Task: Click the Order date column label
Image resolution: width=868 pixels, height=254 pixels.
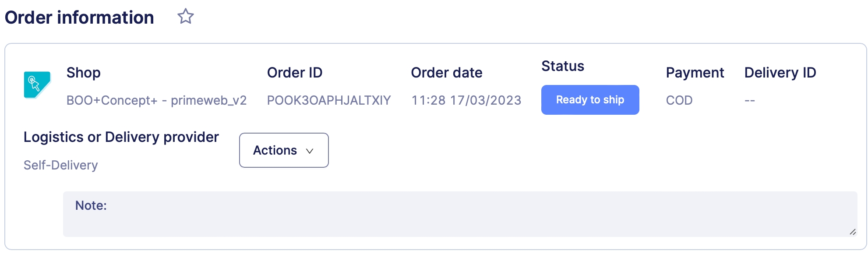Action: [446, 73]
